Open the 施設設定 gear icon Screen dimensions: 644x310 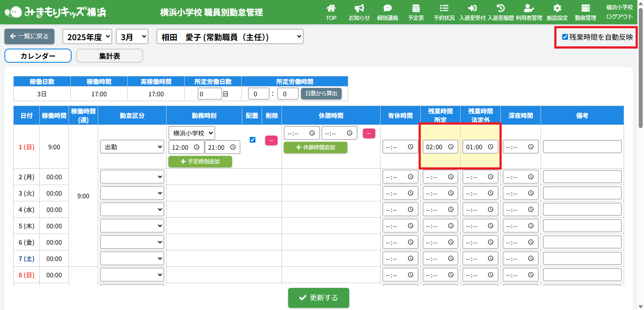pyautogui.click(x=557, y=8)
